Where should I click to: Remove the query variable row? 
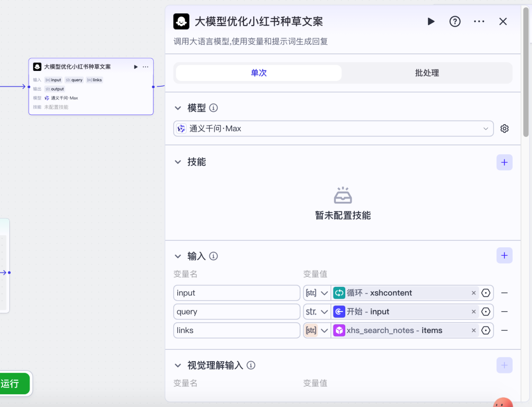coord(504,311)
